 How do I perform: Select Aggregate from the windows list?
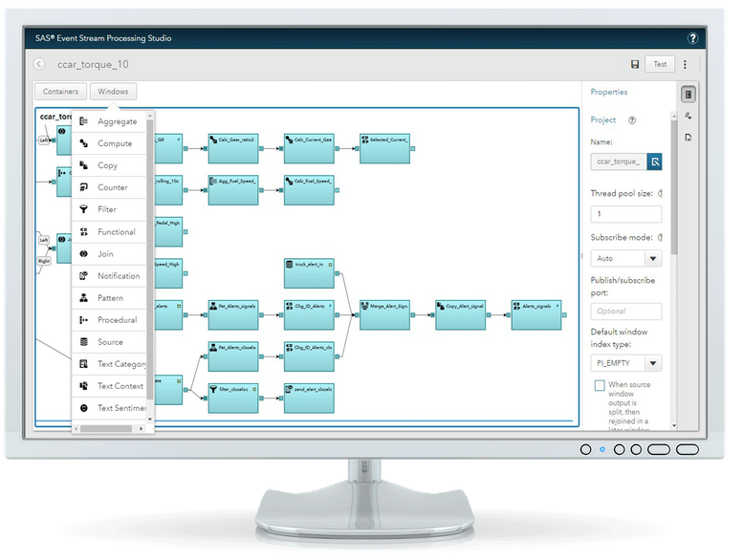[109, 121]
